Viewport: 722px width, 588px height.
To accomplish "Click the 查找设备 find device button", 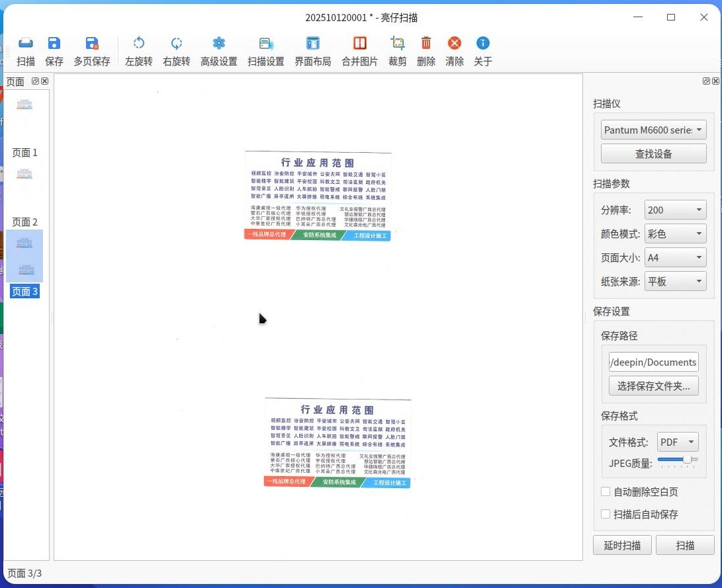I will tap(653, 153).
